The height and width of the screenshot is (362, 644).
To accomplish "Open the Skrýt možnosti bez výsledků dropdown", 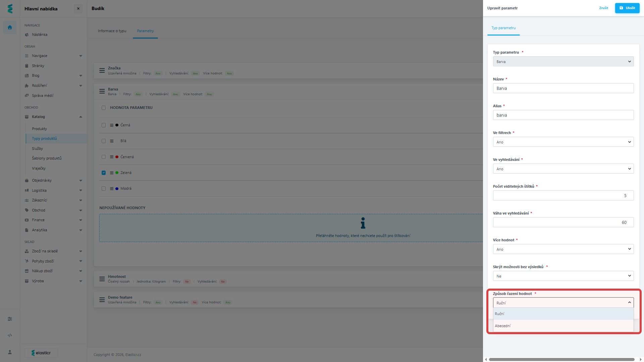I will click(x=563, y=276).
